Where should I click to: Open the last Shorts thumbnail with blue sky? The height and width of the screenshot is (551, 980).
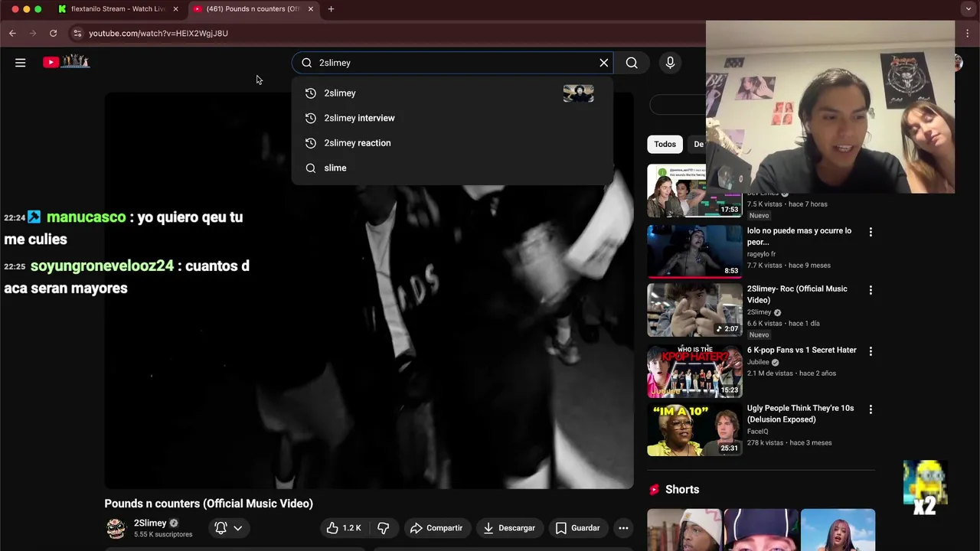point(838,530)
